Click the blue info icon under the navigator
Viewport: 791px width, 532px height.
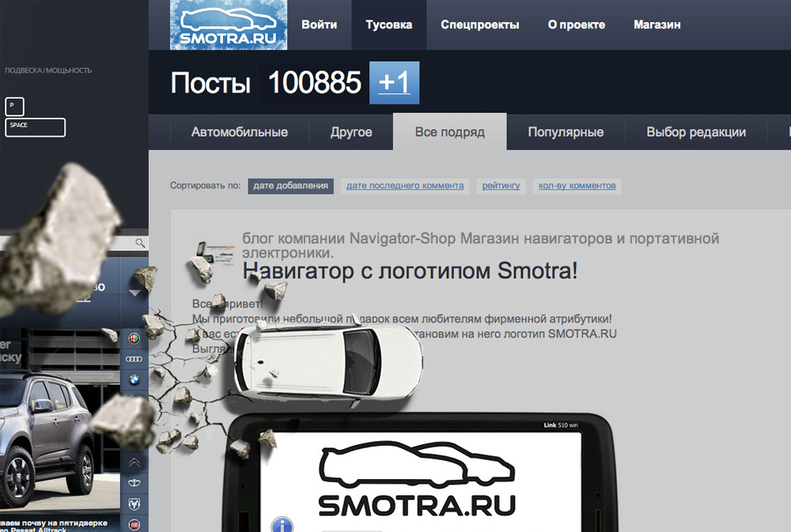pos(282,524)
